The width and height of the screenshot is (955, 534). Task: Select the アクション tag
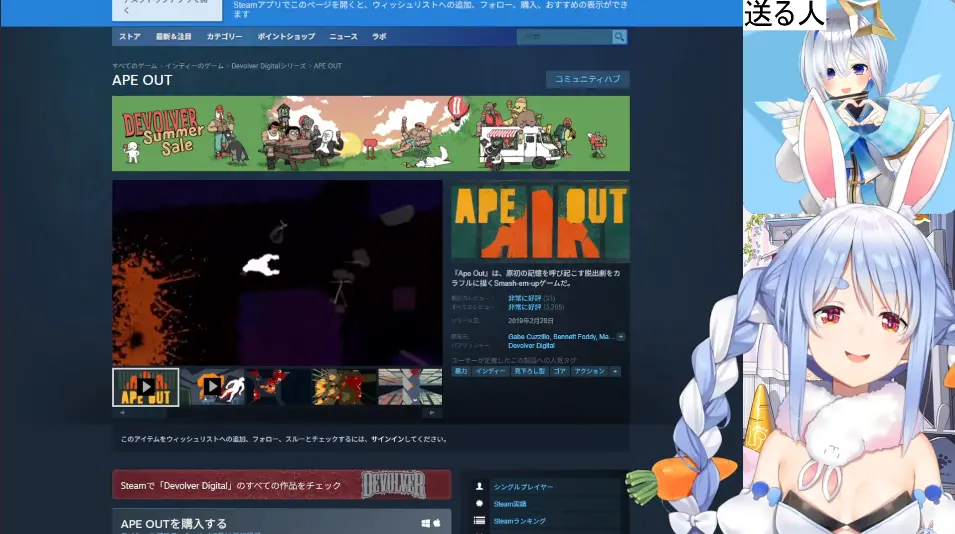point(590,371)
